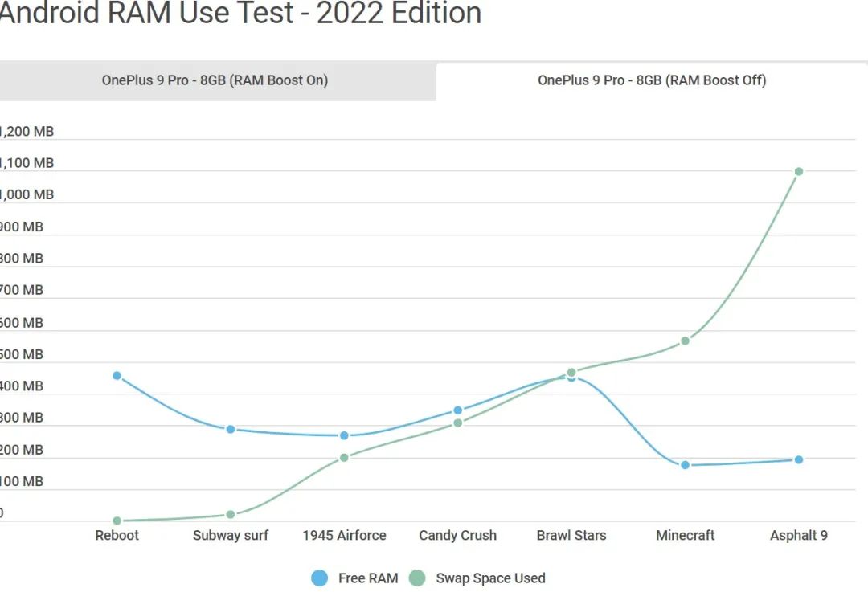Click the Swap Space point at Reboot
The image size is (868, 592).
[x=117, y=521]
